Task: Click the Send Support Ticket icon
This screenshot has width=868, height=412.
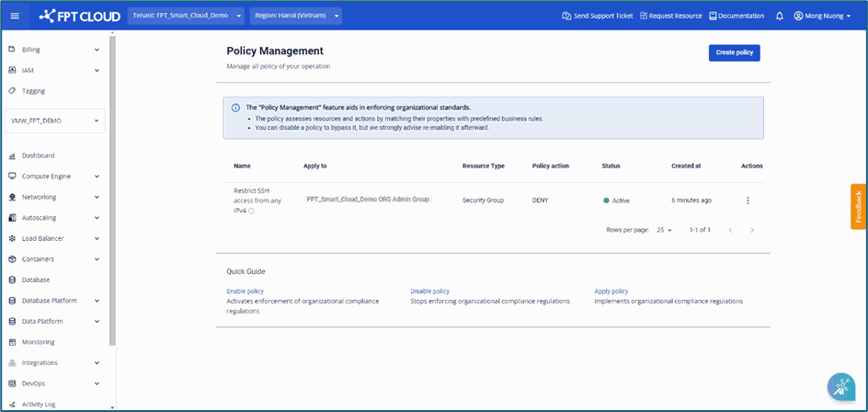Action: click(x=566, y=16)
